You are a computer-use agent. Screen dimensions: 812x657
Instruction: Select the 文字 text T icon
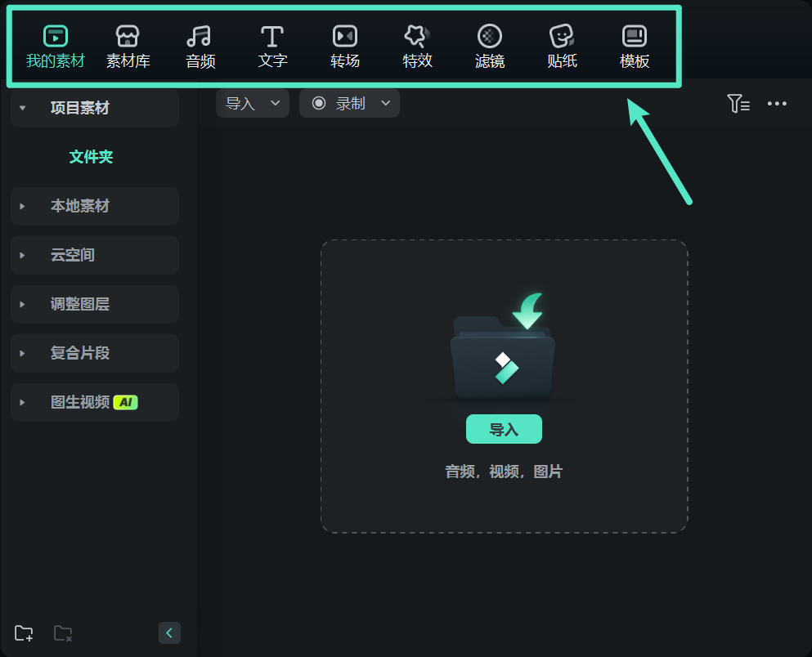[271, 36]
